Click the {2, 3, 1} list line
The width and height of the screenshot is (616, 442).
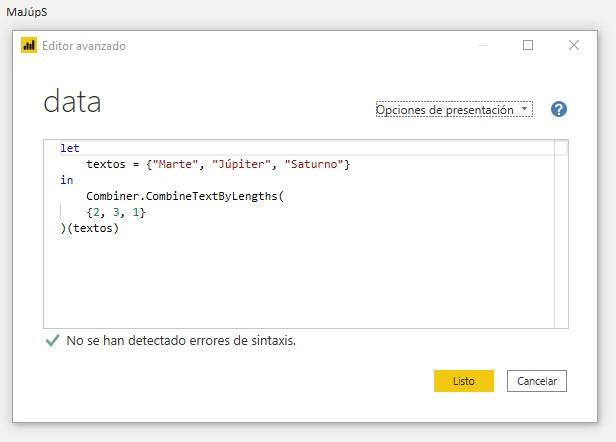(x=116, y=213)
